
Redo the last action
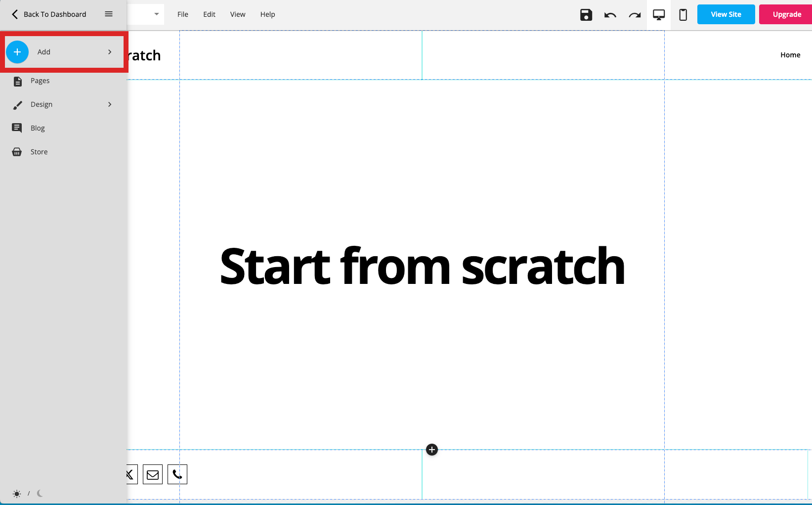click(x=635, y=15)
